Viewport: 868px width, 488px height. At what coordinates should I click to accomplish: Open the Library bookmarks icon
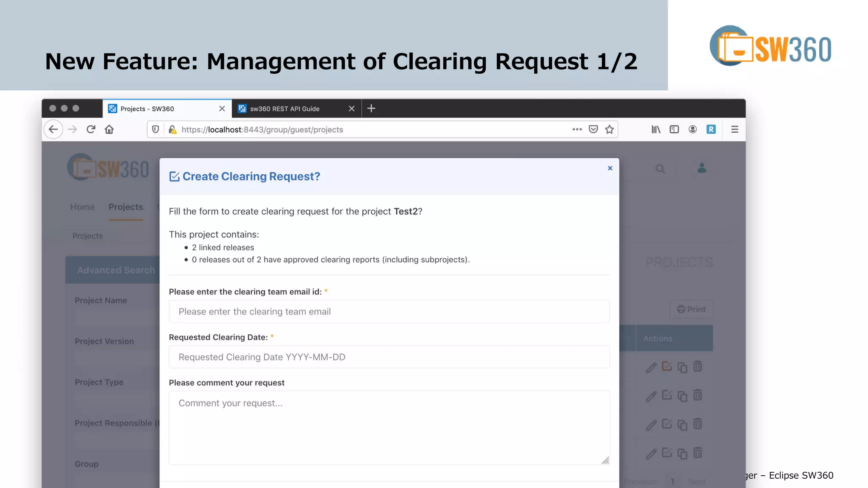tap(656, 129)
